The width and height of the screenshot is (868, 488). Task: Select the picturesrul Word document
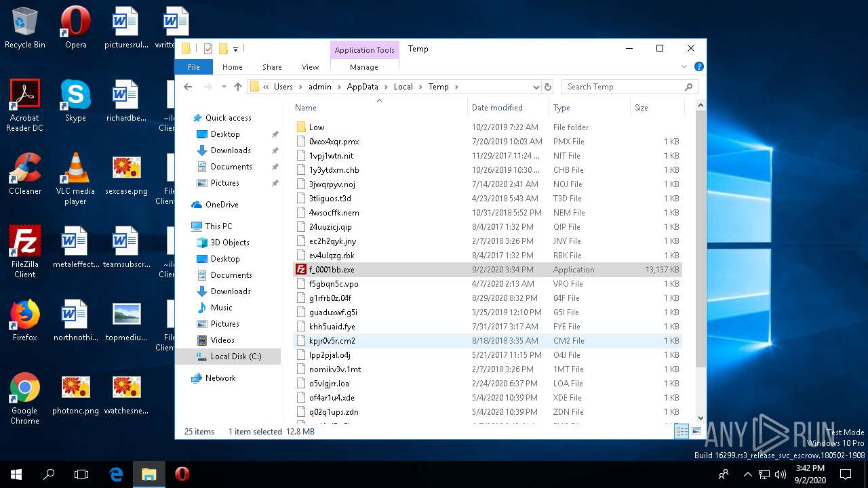tap(126, 28)
